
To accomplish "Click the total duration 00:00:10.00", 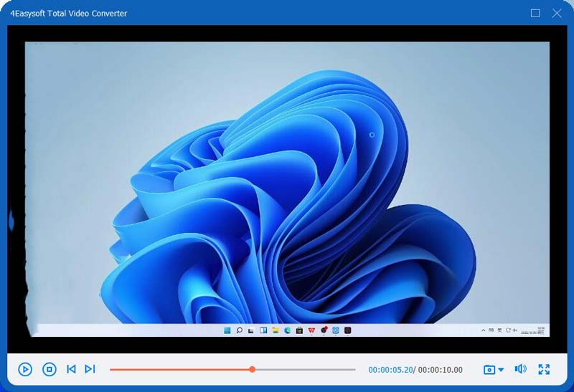I will point(440,370).
